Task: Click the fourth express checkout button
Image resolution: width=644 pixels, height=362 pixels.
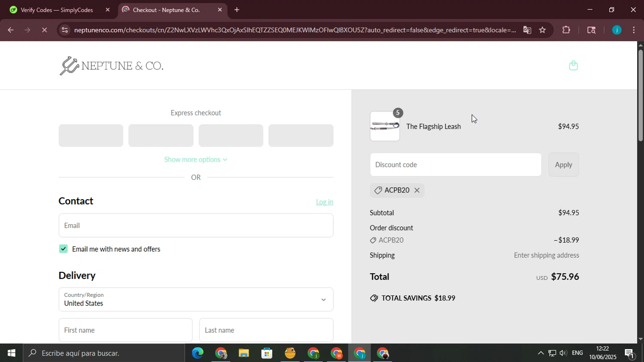Action: tap(301, 136)
